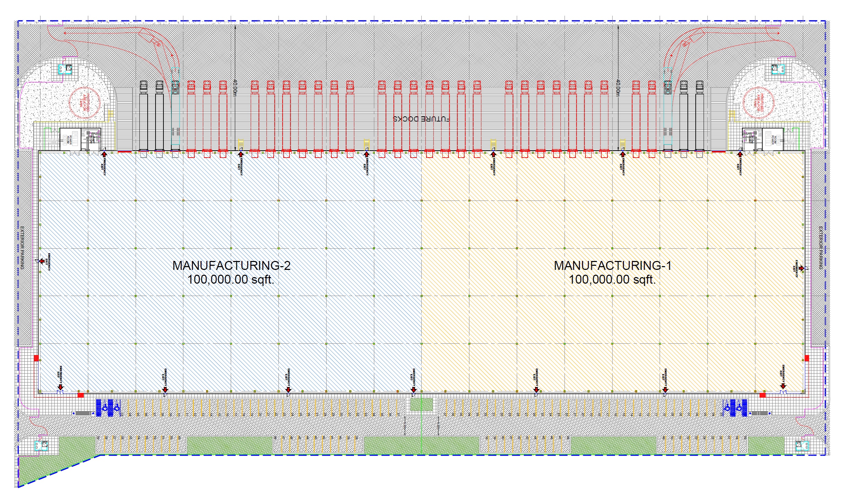Click the left EXTERIOR PARKING label
This screenshot has height=490, width=868.
pos(22,248)
